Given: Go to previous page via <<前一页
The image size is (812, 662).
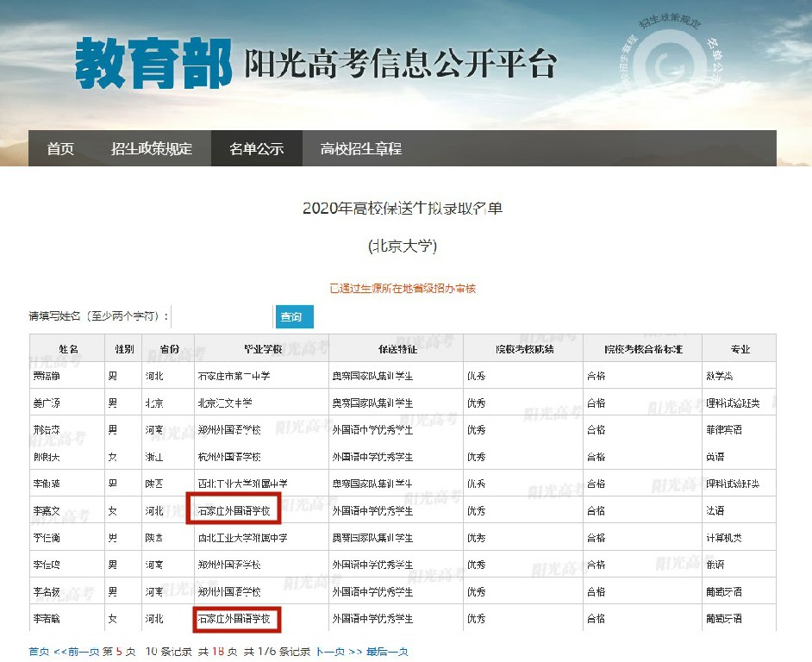Looking at the screenshot, I should [x=77, y=652].
